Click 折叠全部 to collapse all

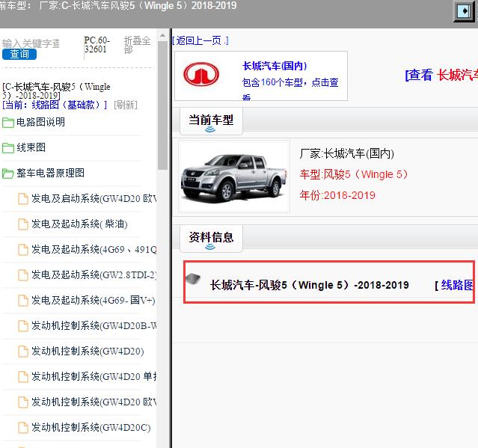137,45
